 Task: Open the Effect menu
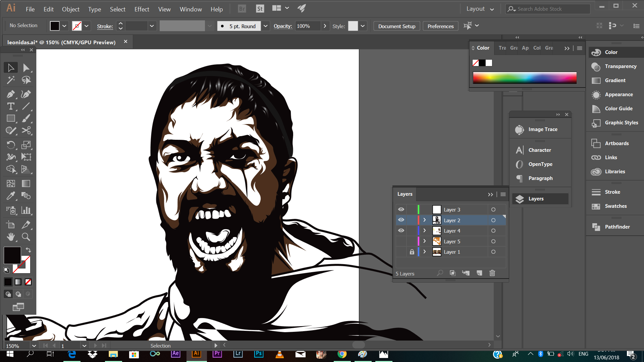point(142,9)
